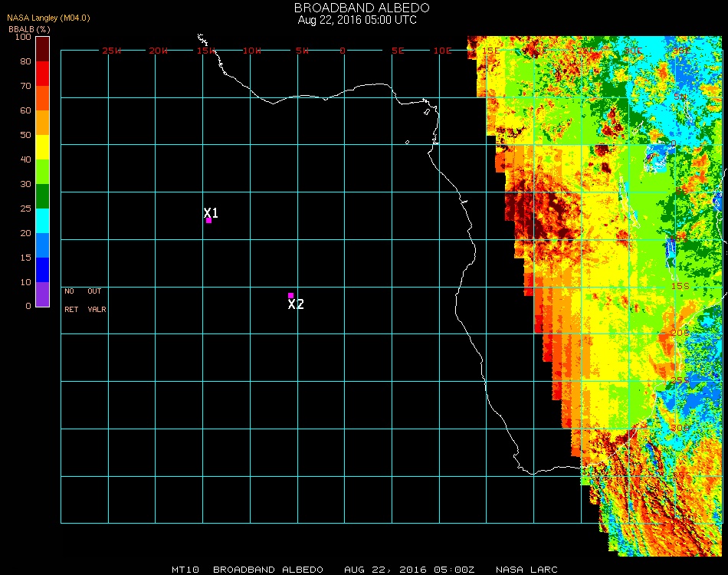Click the NO RET legend label

pyautogui.click(x=70, y=301)
